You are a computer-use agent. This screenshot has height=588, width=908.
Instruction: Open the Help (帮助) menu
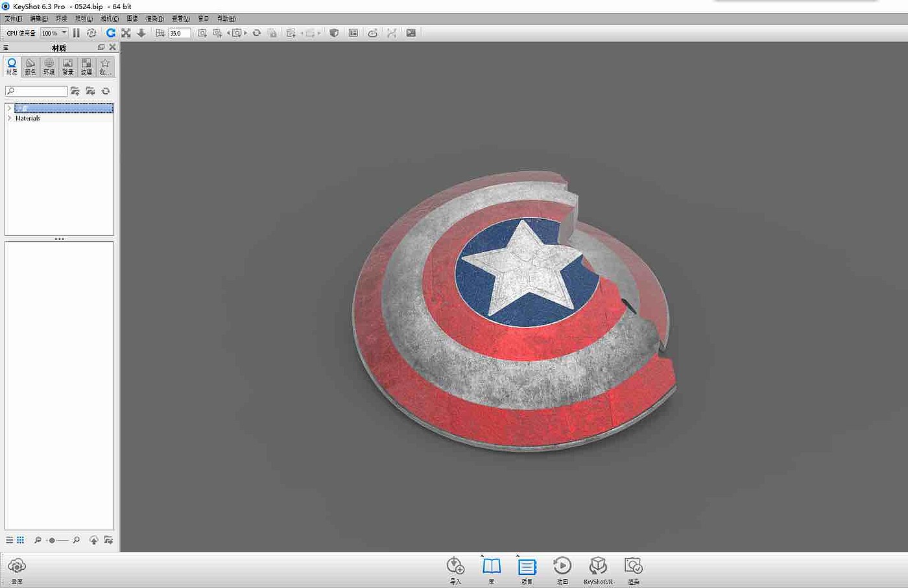[226, 19]
